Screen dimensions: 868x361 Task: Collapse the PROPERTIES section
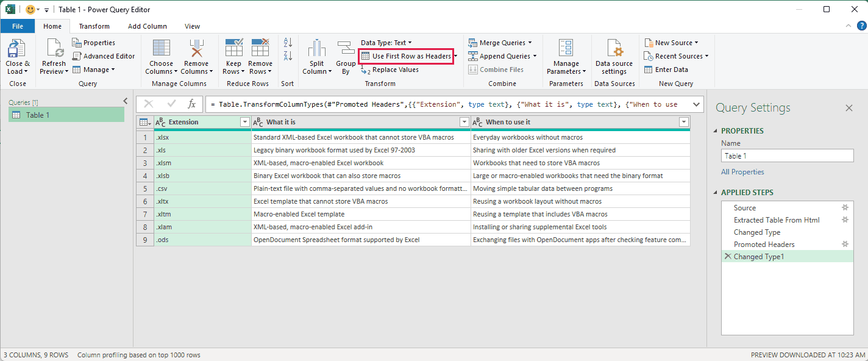coord(715,131)
